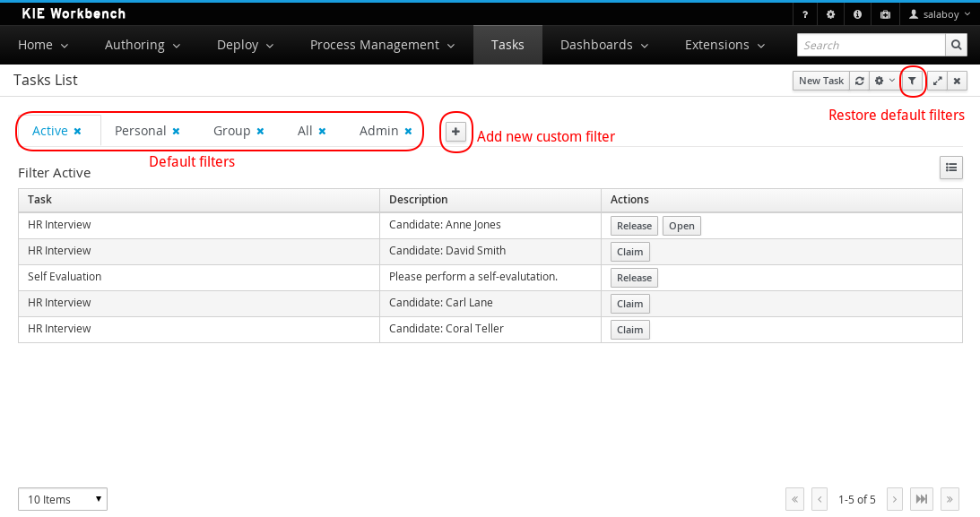Switch to the Admin filter tab
Image resolution: width=980 pixels, height=517 pixels.
(378, 131)
